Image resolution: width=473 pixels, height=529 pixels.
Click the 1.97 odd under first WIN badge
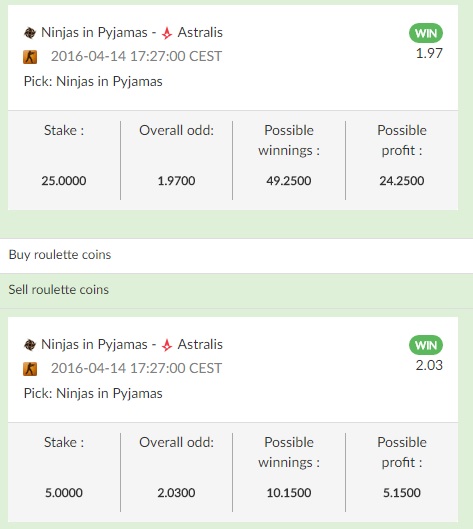429,53
